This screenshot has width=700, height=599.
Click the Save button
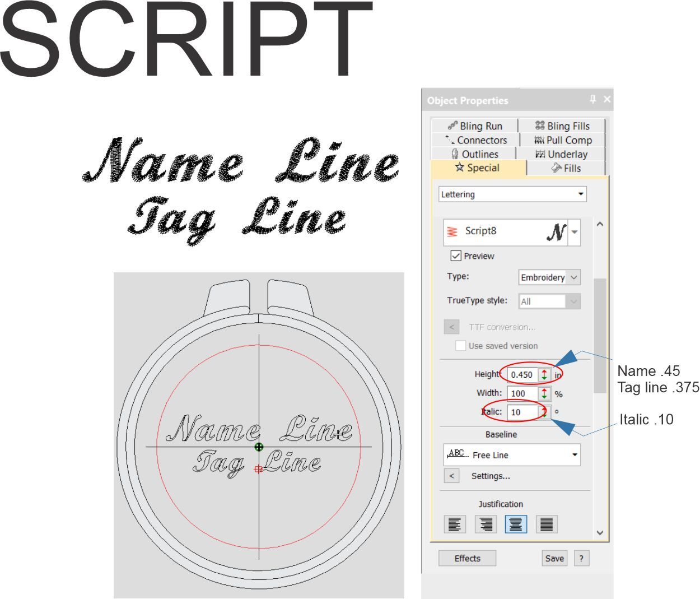click(x=554, y=558)
